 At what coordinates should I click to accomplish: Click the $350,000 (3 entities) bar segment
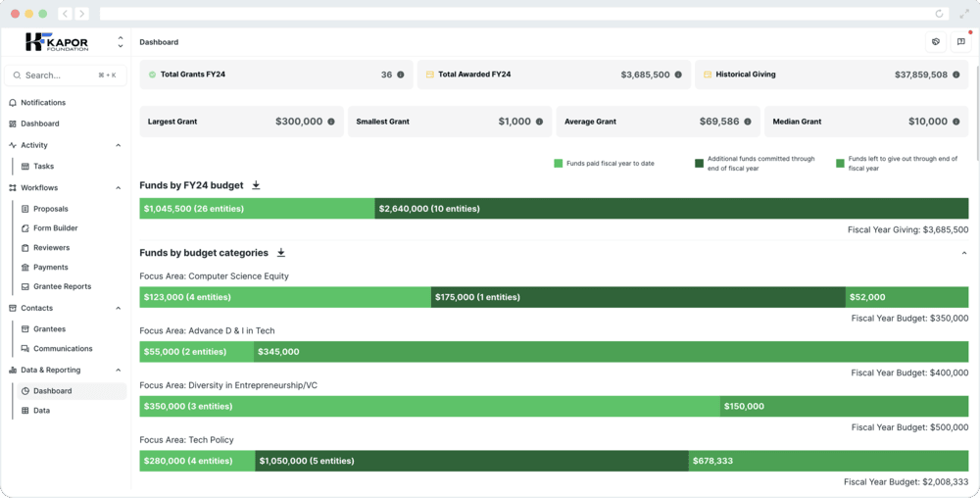click(x=429, y=406)
